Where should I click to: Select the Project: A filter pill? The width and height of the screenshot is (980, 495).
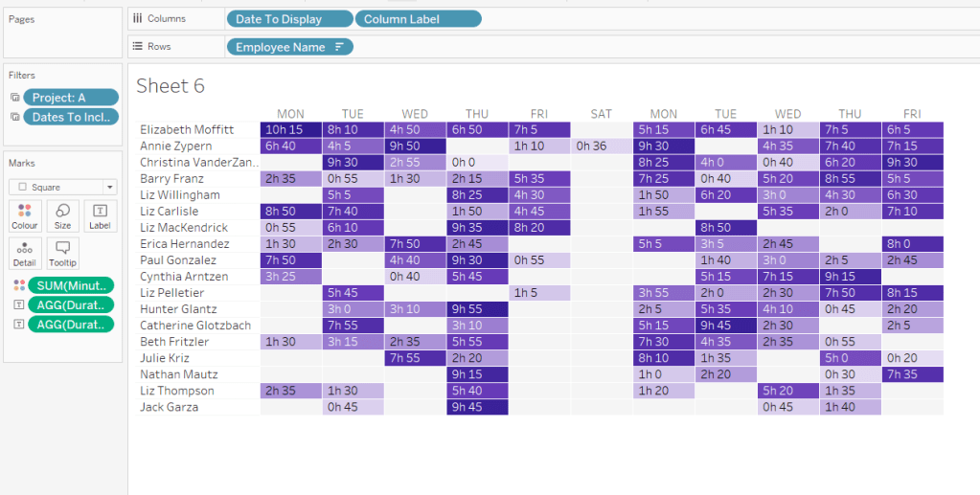(x=72, y=98)
